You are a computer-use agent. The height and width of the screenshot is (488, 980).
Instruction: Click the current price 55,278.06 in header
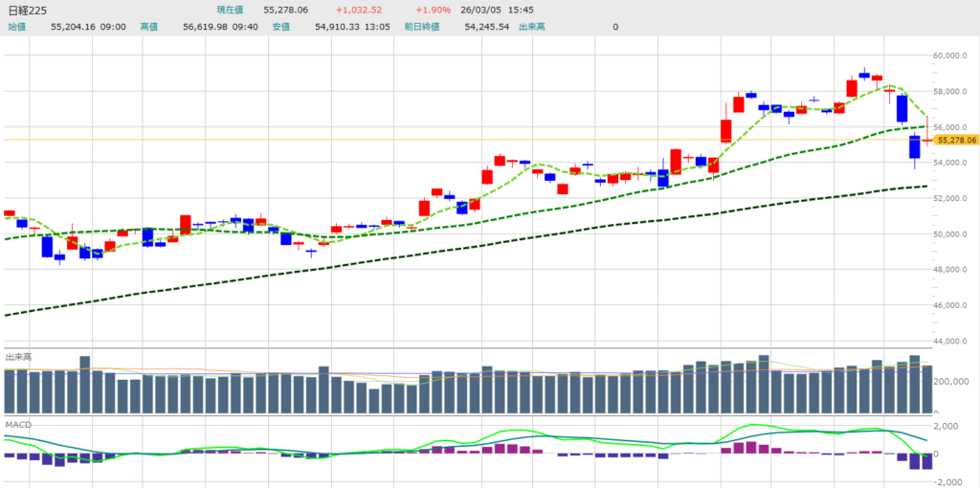(285, 10)
